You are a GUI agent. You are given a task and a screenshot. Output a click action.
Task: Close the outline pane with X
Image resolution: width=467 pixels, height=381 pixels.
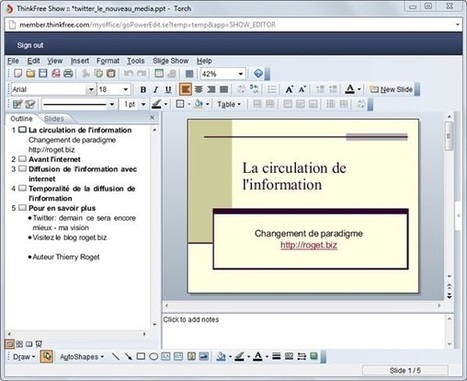pyautogui.click(x=152, y=117)
